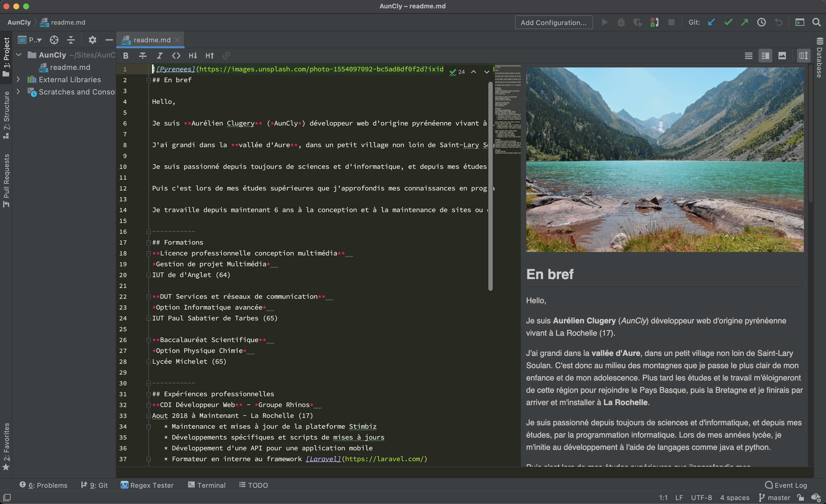Push changes with the Git push arrow
Screen dimensions: 826x504
745,22
